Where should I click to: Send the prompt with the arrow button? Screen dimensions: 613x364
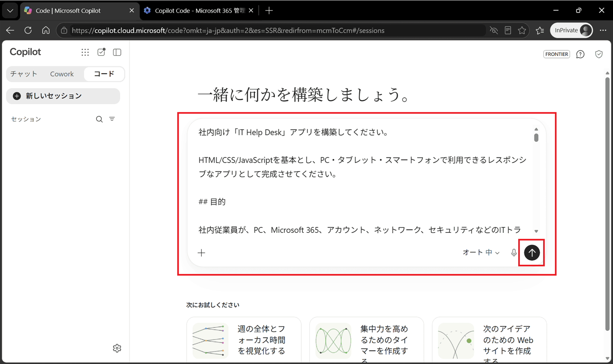(x=532, y=253)
